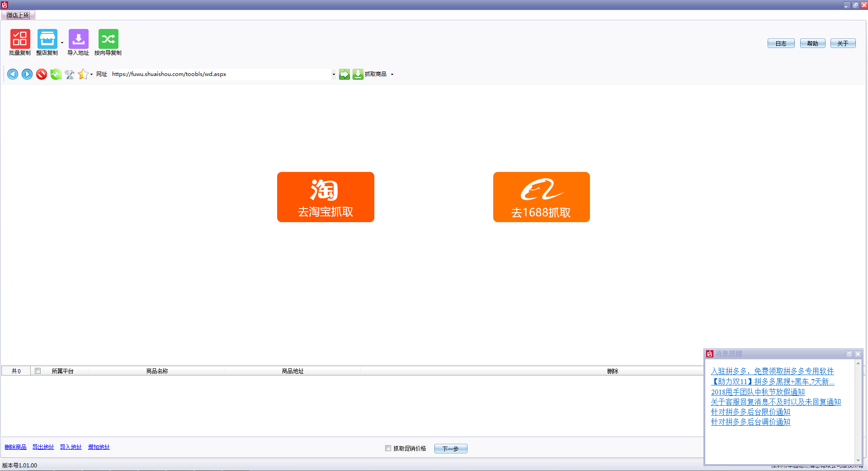Expand the favorites star dropdown arrow
Viewport: 868px width, 471px height.
(x=91, y=74)
